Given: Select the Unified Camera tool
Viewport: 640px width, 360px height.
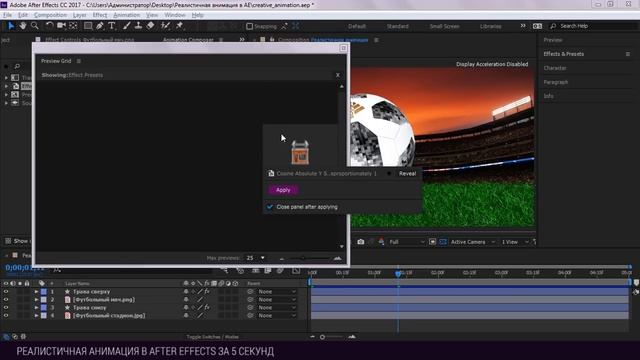Looking at the screenshot, I should (61, 26).
